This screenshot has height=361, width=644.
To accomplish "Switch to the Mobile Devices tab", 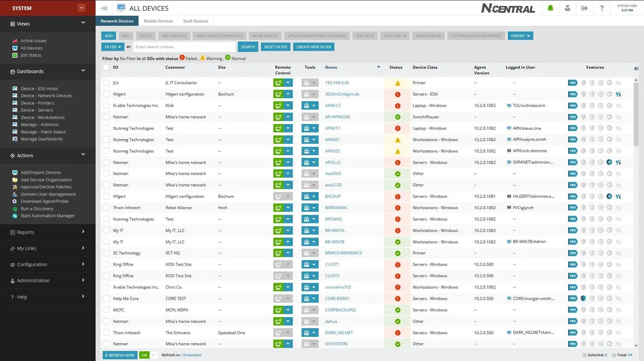I will point(158,21).
